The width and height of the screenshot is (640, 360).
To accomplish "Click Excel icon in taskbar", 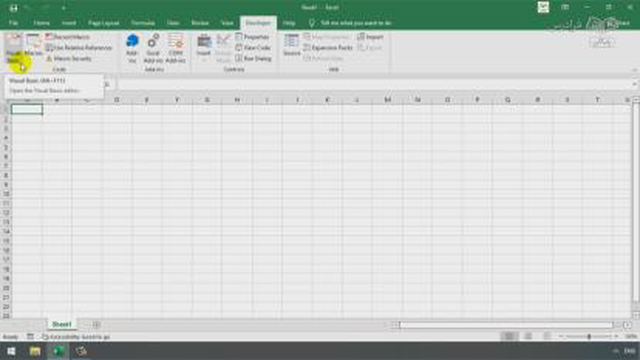I will click(x=58, y=351).
